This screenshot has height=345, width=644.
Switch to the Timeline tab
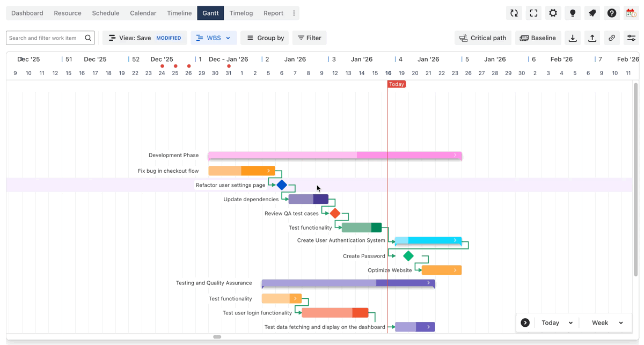click(x=179, y=13)
